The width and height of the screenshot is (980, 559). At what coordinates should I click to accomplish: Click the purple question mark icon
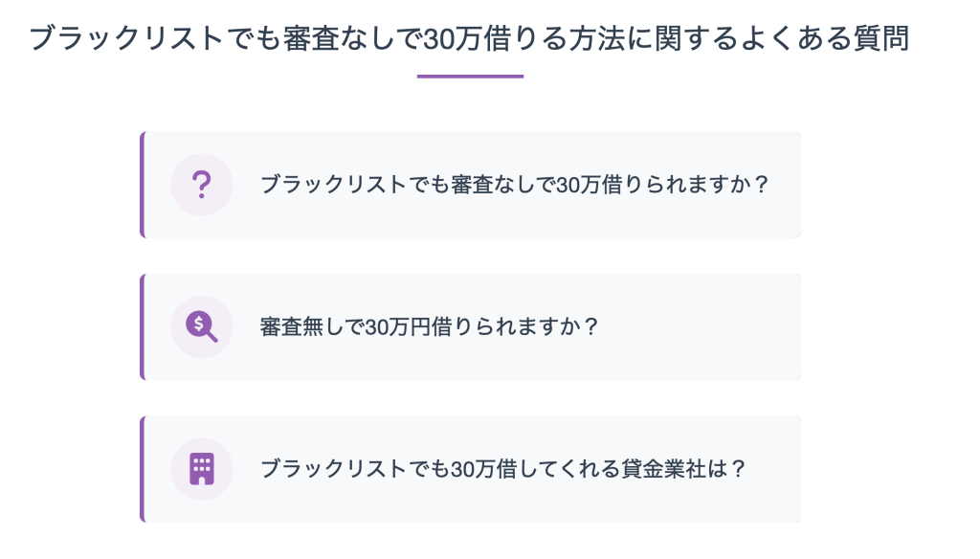click(x=201, y=185)
